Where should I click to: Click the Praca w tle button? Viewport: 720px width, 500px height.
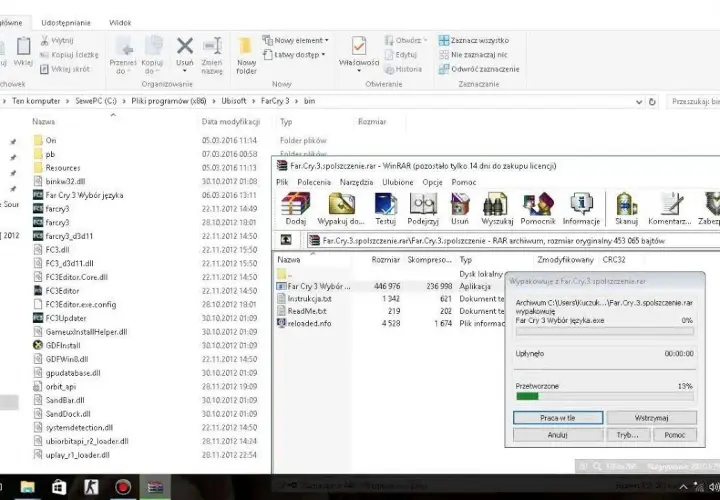point(558,418)
